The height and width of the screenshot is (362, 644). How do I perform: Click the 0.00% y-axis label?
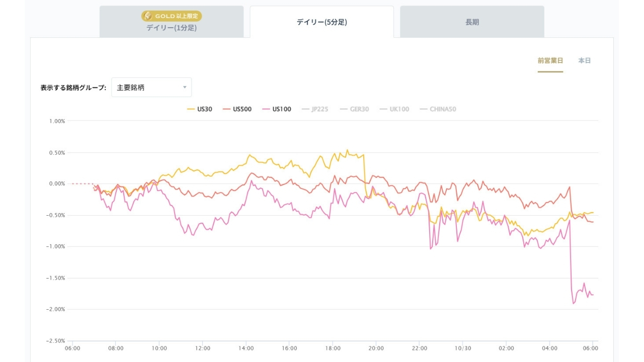tap(57, 184)
